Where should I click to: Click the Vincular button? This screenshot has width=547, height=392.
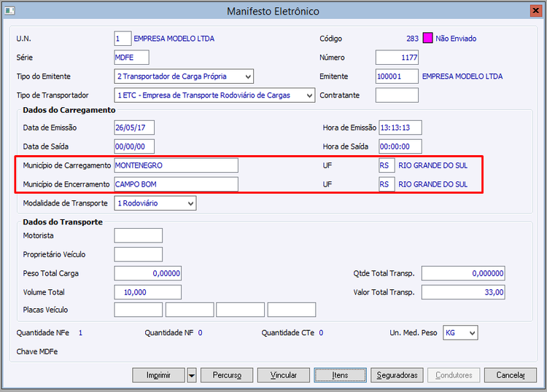[283, 375]
